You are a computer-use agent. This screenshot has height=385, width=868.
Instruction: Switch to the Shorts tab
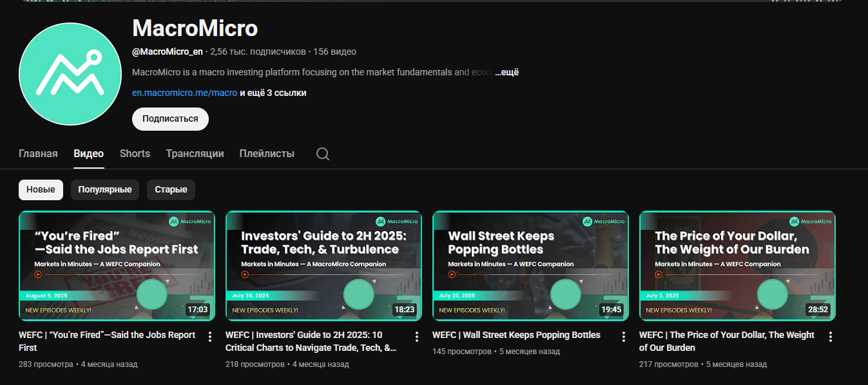135,154
